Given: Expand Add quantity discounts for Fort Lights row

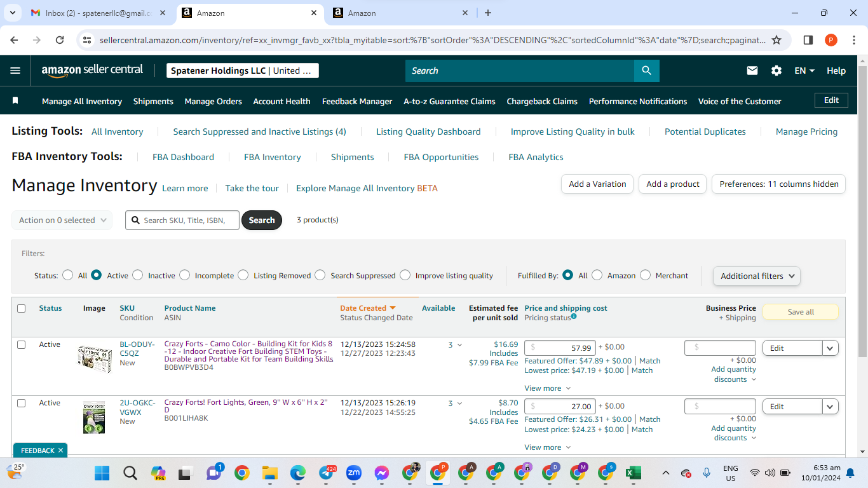Looking at the screenshot, I should 734,433.
